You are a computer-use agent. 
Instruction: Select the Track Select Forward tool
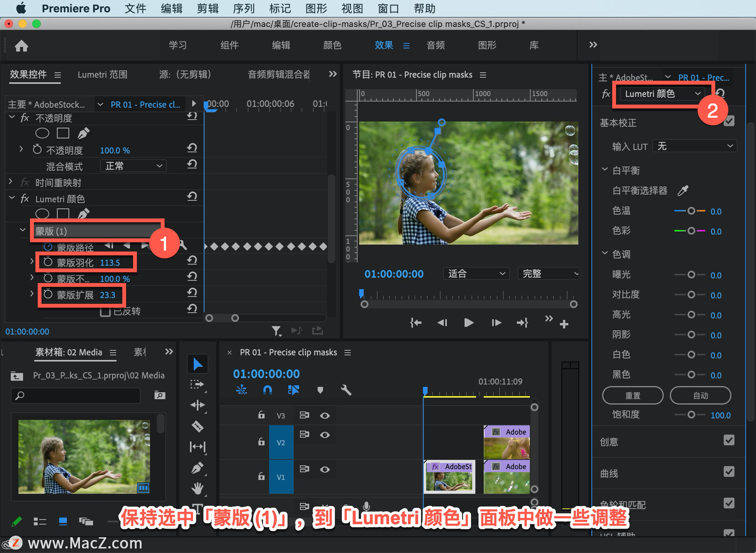[x=197, y=384]
